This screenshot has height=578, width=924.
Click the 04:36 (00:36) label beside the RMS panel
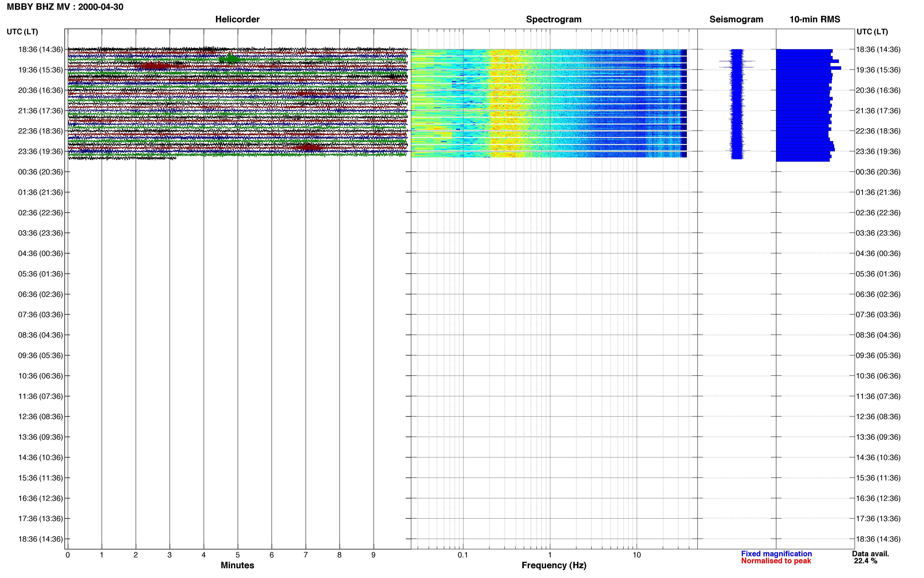click(878, 253)
